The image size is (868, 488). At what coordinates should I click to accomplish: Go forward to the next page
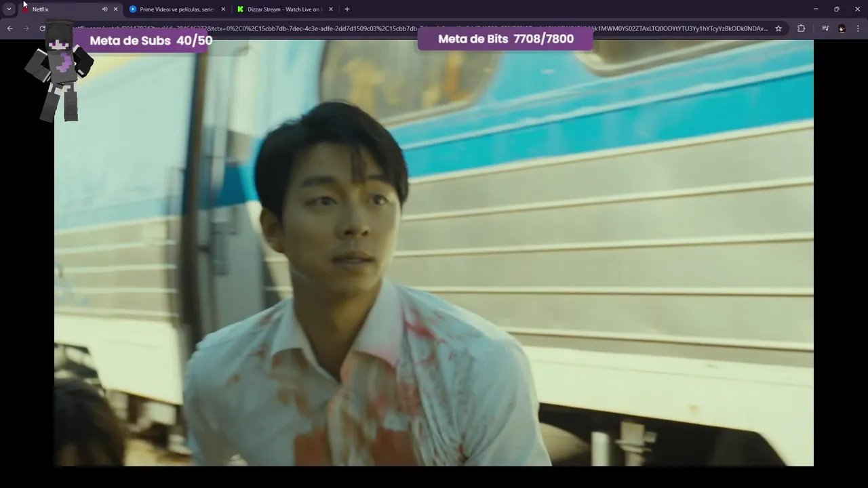[26, 28]
